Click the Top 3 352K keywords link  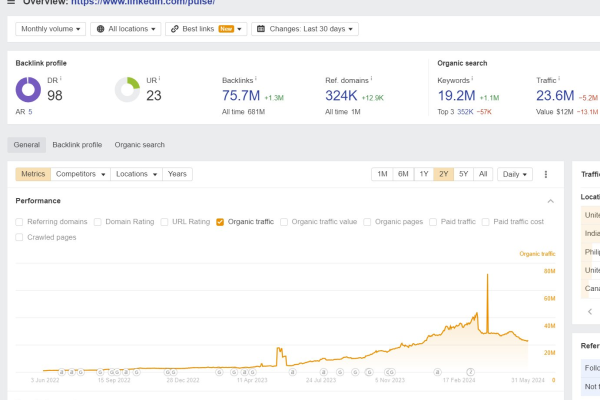(x=465, y=112)
